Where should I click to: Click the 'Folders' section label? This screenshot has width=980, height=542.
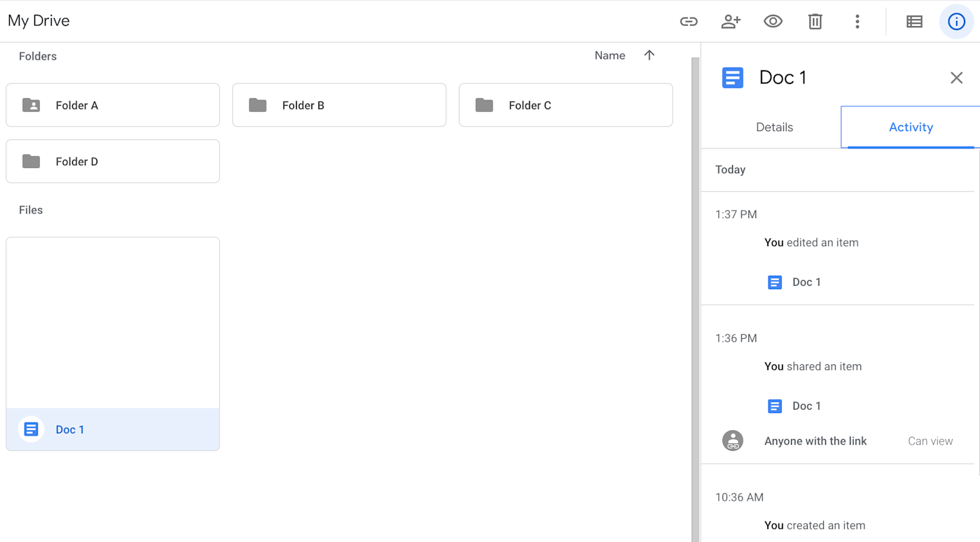point(38,56)
